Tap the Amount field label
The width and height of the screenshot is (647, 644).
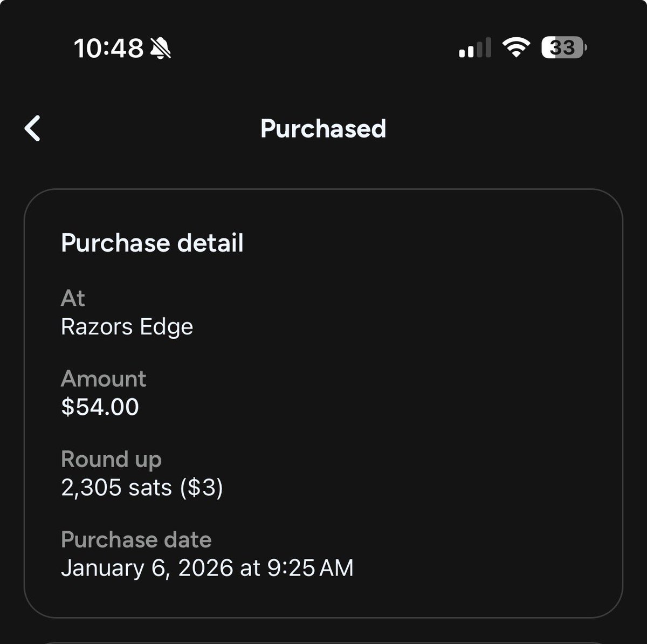(x=103, y=379)
